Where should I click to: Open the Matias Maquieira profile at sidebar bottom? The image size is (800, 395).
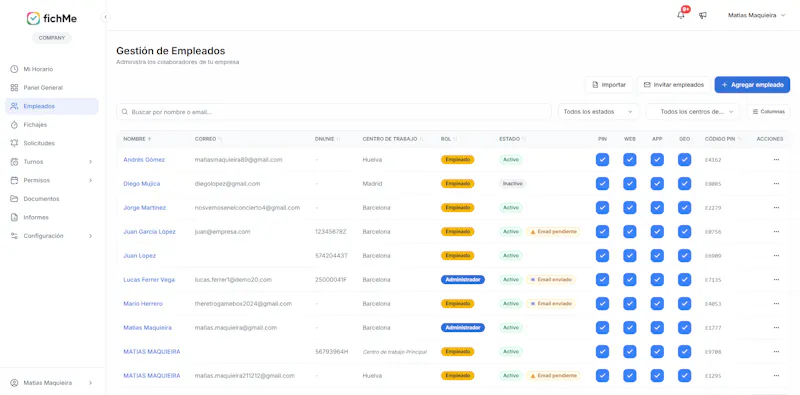52,383
